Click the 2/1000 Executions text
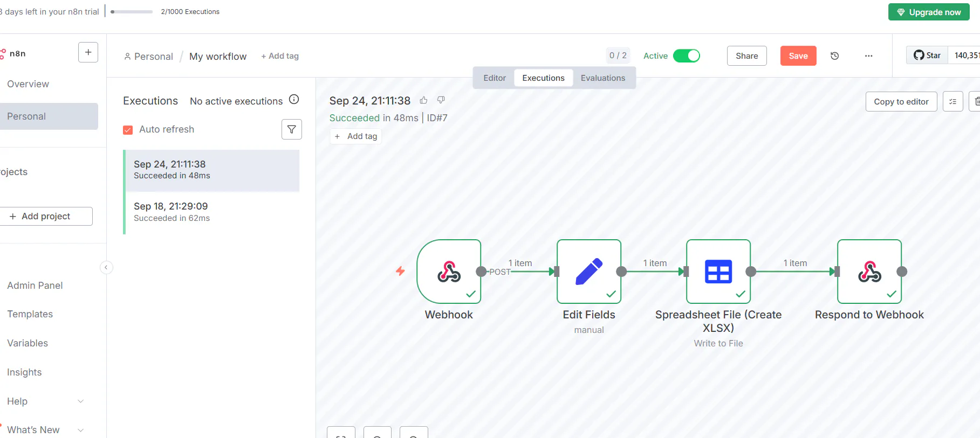 (x=190, y=12)
